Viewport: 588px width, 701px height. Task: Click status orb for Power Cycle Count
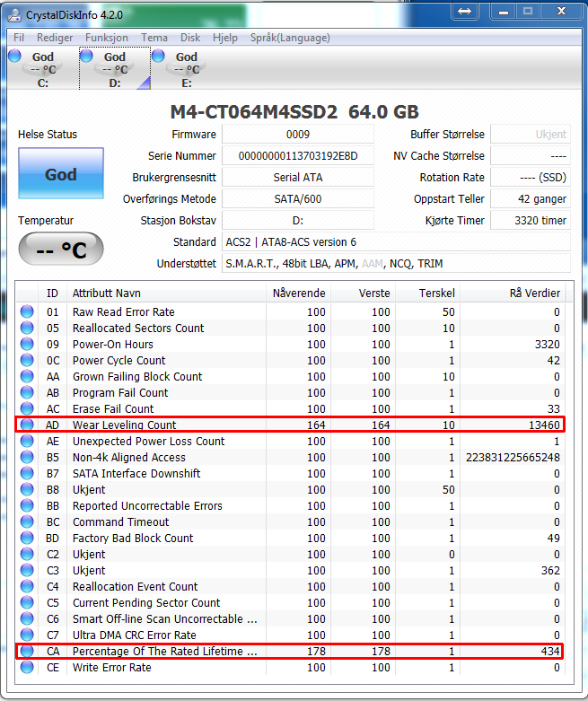pyautogui.click(x=27, y=360)
